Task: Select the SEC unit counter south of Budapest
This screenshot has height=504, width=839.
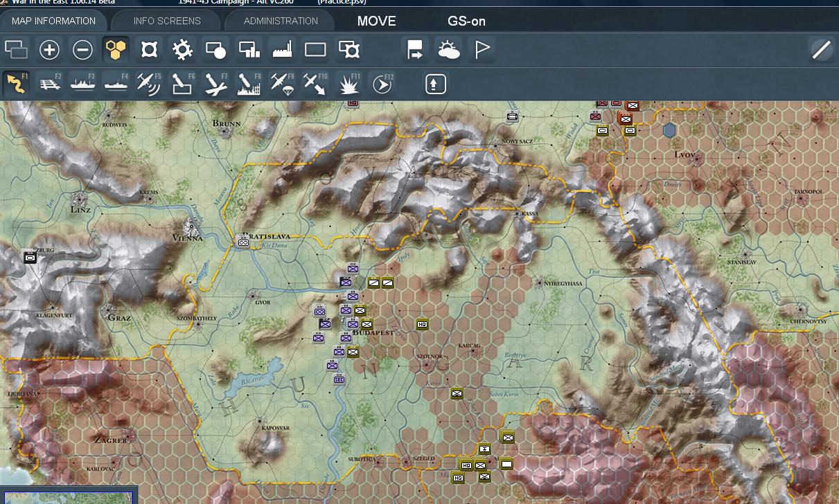Action: coord(339,379)
